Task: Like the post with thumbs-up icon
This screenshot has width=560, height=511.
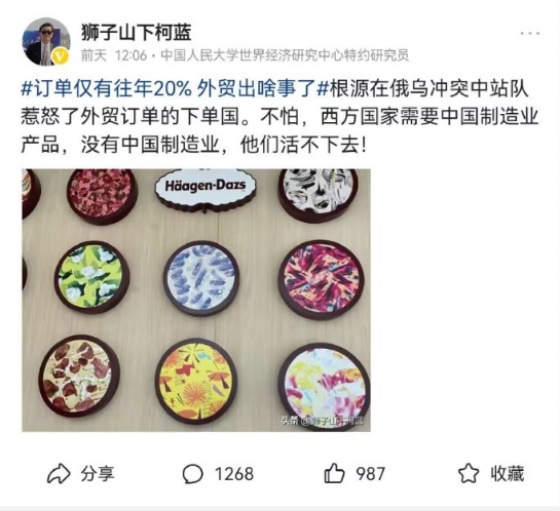Action: [x=334, y=474]
